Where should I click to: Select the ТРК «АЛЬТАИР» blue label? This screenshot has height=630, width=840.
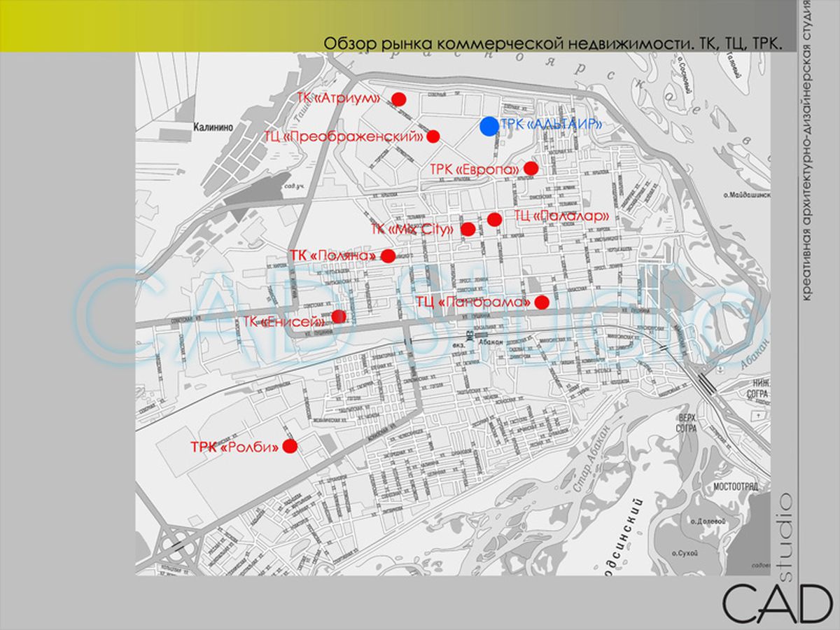(x=552, y=125)
